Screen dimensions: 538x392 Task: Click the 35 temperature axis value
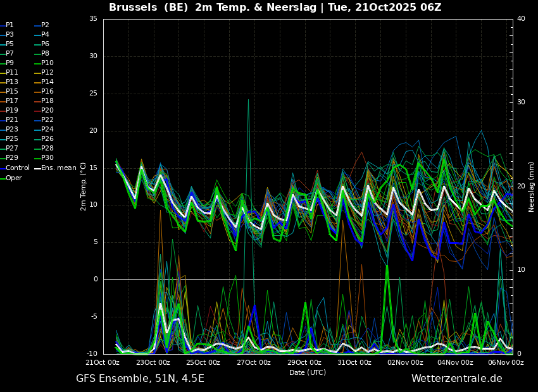coord(93,19)
